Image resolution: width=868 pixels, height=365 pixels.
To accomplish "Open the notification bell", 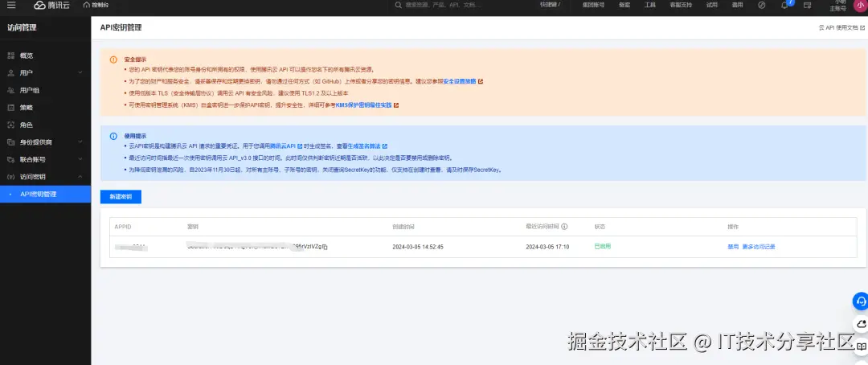I will click(784, 5).
